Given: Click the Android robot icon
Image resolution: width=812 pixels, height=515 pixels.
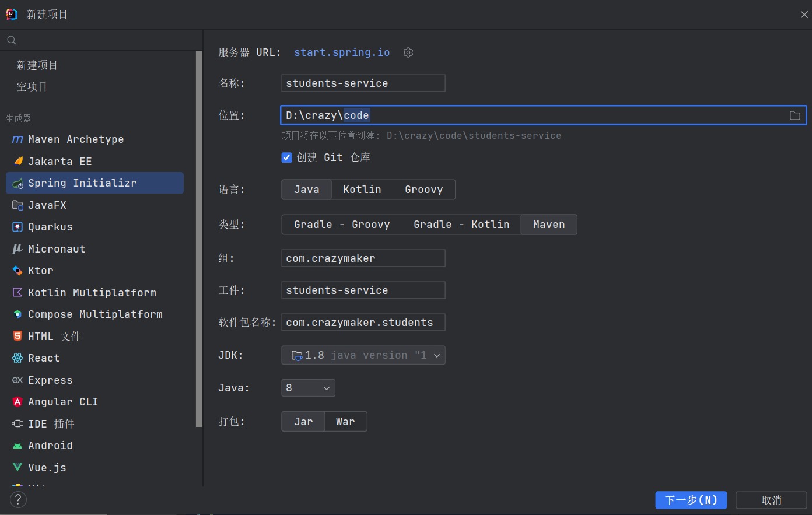Looking at the screenshot, I should 17,446.
